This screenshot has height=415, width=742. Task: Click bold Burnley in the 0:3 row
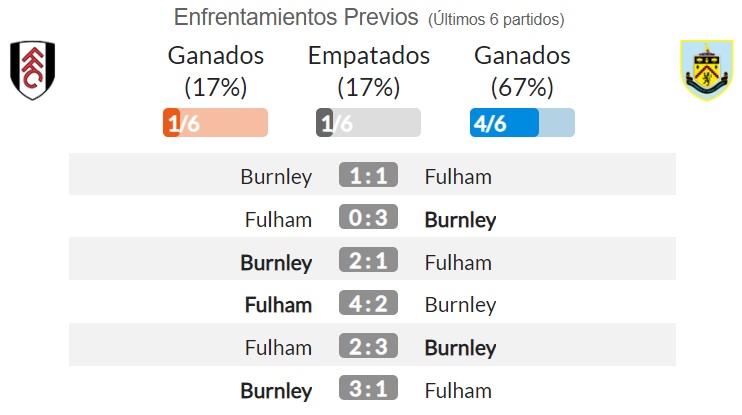point(460,220)
